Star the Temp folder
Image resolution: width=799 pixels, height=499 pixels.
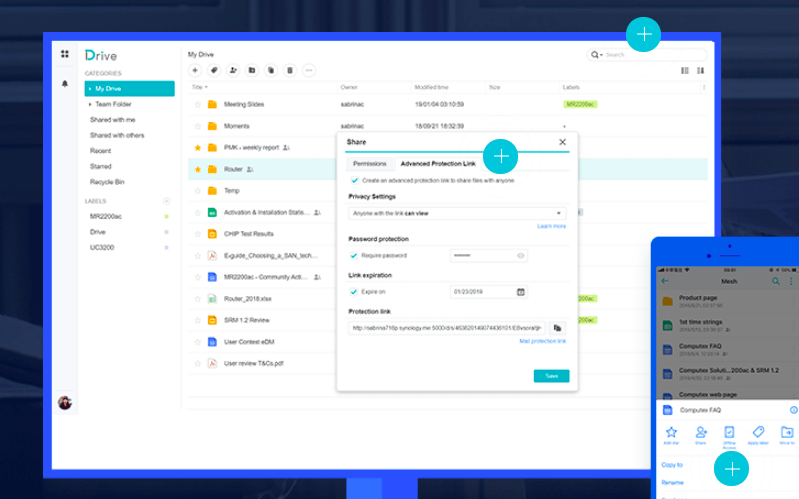point(198,191)
